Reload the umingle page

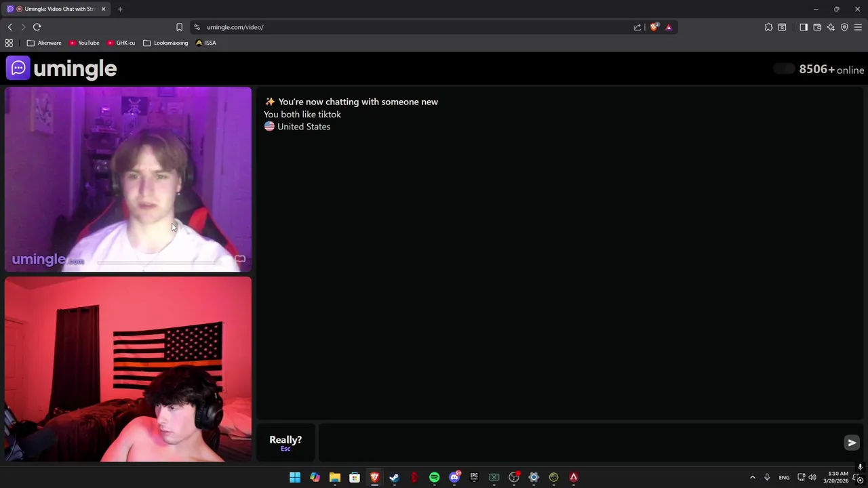pyautogui.click(x=37, y=27)
